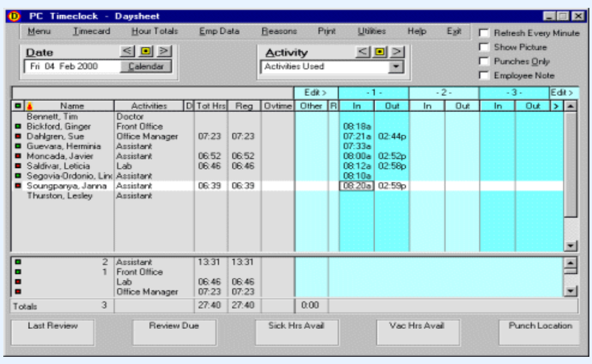Click Review Due button
Screen dimensions: 592x364
click(x=174, y=332)
